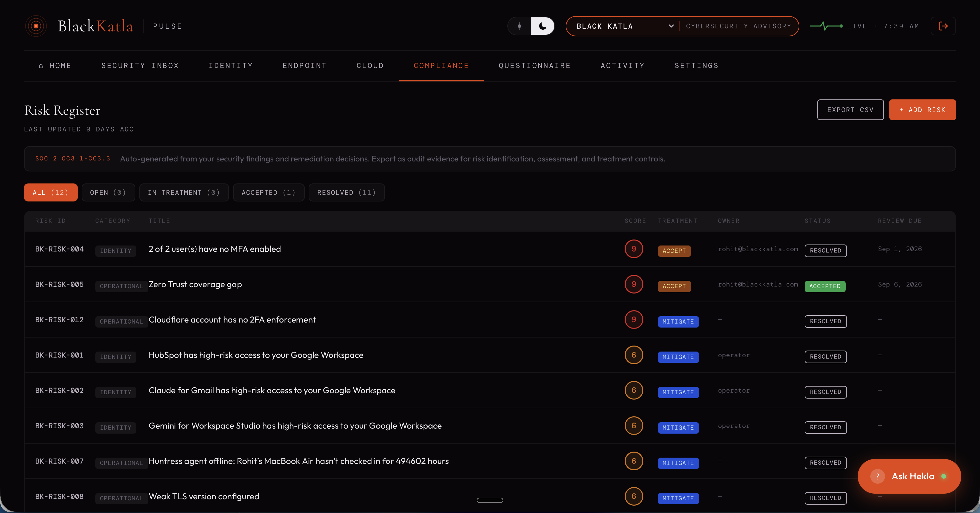The height and width of the screenshot is (513, 980).
Task: Select risk ID BK-RISK-003
Action: tap(59, 426)
